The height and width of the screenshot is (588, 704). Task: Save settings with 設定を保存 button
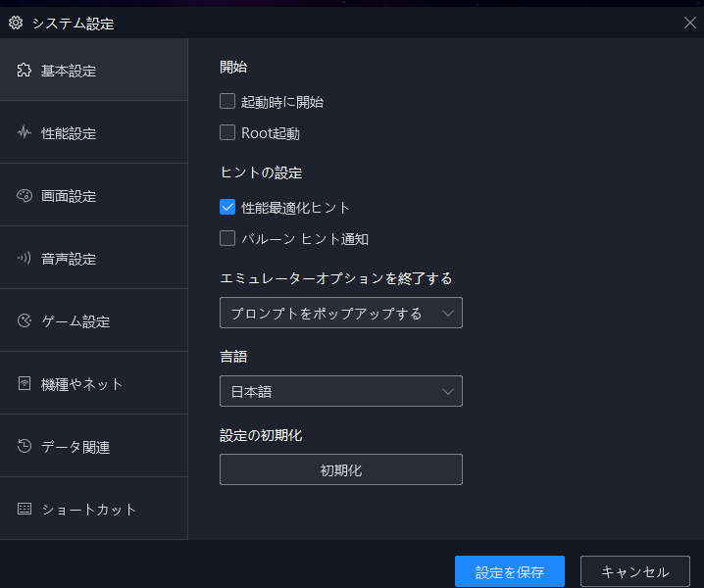tap(510, 571)
